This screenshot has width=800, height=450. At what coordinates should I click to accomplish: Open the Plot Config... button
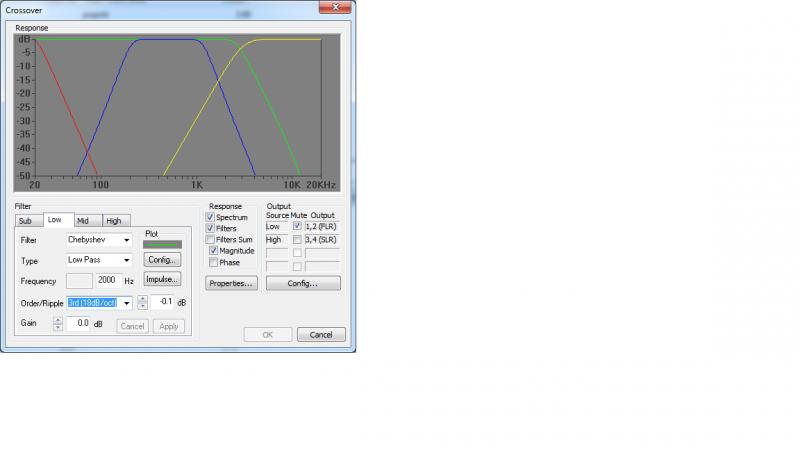coord(162,260)
